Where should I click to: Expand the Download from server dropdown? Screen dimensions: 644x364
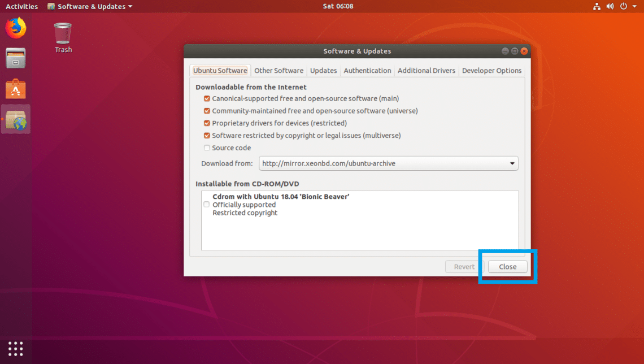pyautogui.click(x=389, y=163)
